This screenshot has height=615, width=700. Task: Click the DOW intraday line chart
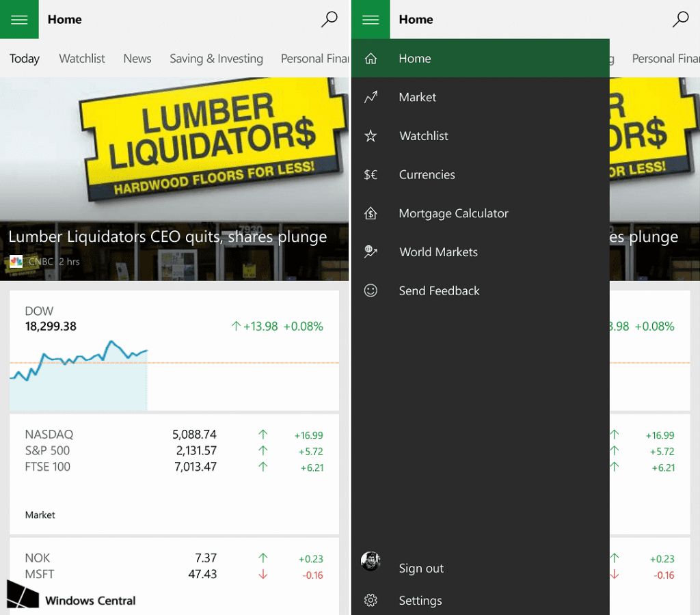click(79, 374)
